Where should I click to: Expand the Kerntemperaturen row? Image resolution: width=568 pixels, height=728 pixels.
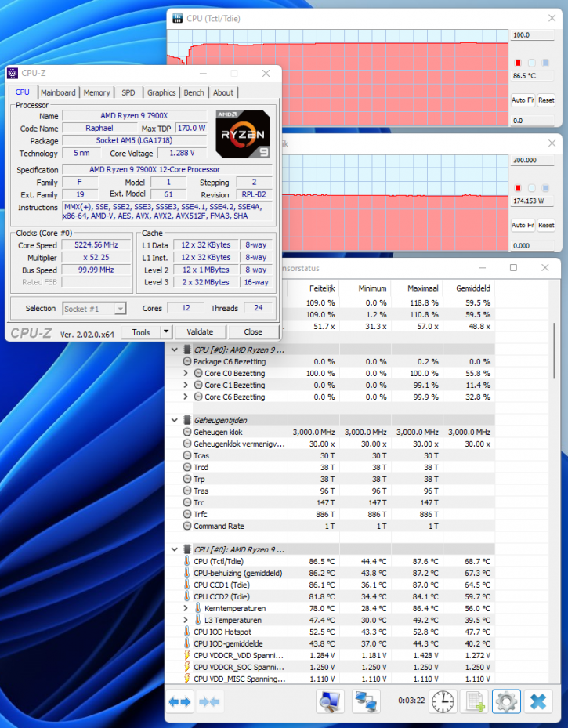tap(186, 608)
